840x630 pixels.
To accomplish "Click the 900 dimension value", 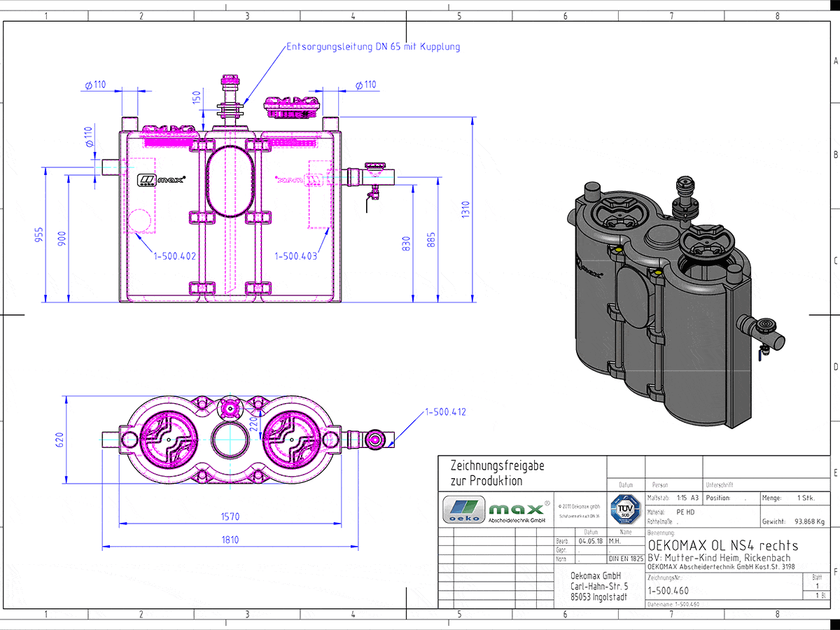I will coord(62,239).
